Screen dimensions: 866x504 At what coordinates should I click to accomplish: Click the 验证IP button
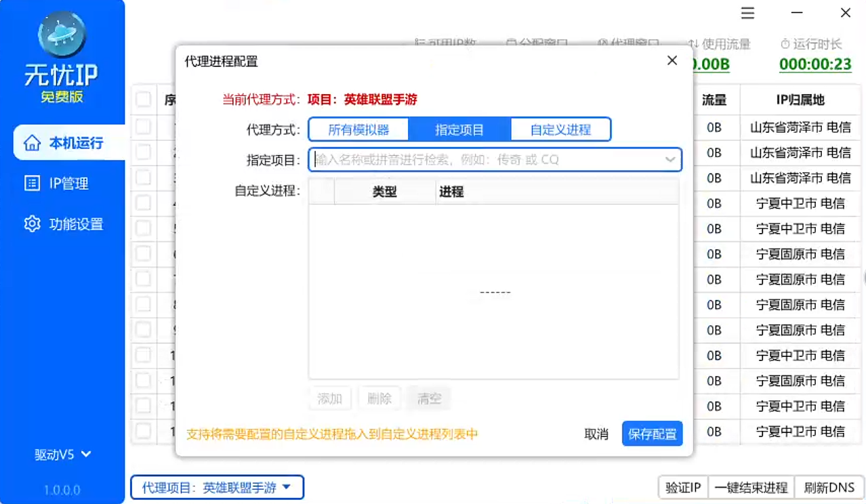[683, 487]
